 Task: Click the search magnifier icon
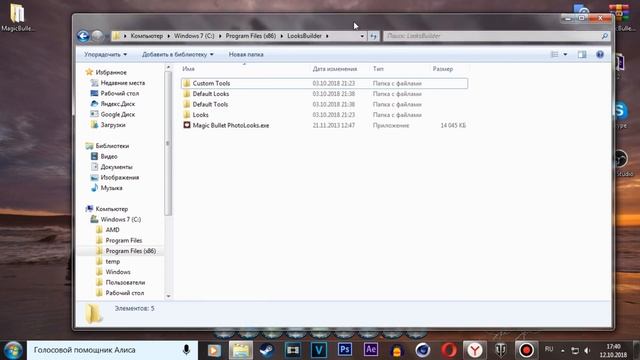point(604,36)
